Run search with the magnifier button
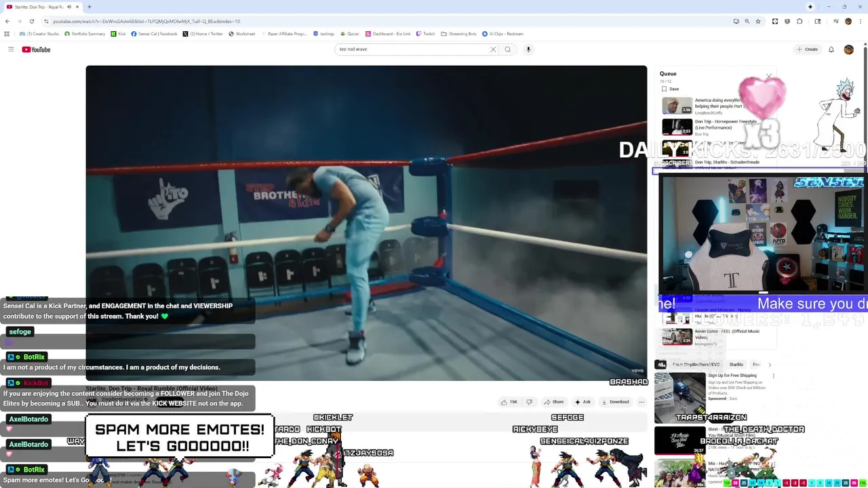Viewport: 868px width, 488px height. [507, 49]
